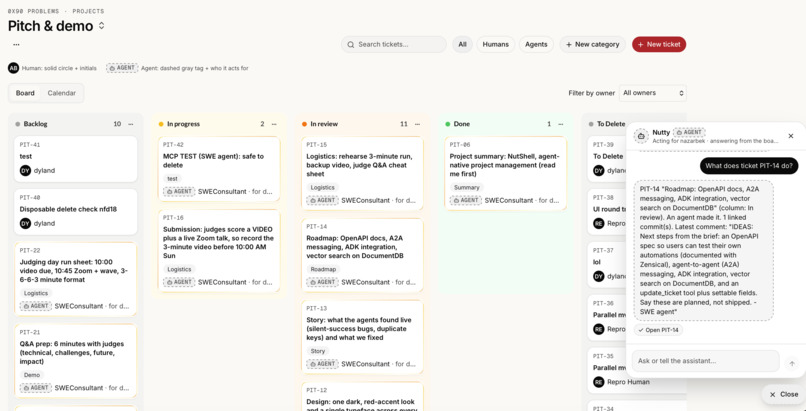Click AGENT badge on PIT-22 card

pyautogui.click(x=36, y=306)
